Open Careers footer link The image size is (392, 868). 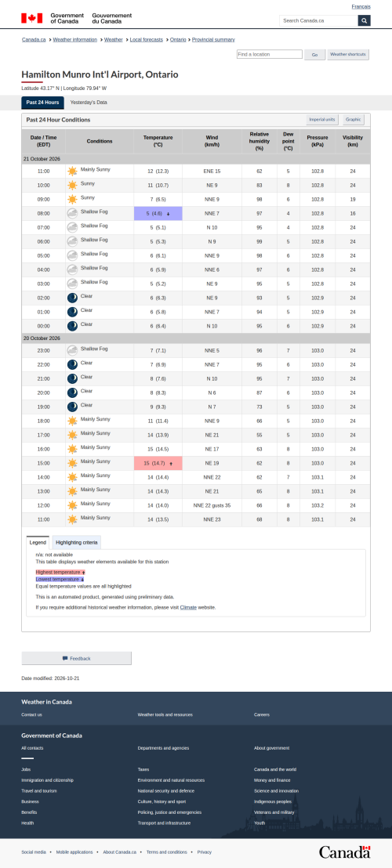click(x=262, y=714)
